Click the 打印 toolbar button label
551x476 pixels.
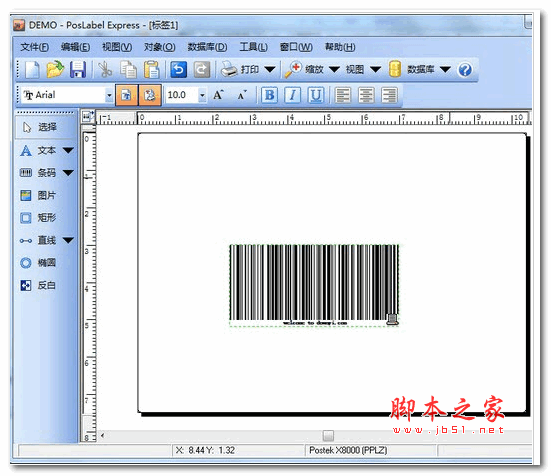pos(250,70)
